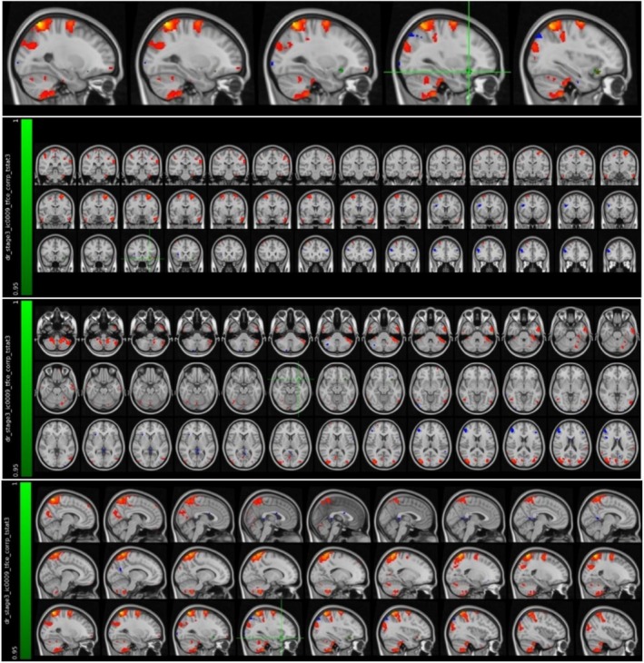Screen dimensions: 644x663
Task: Select the rightmost sagittal slice in the top row
Action: pyautogui.click(x=577, y=55)
